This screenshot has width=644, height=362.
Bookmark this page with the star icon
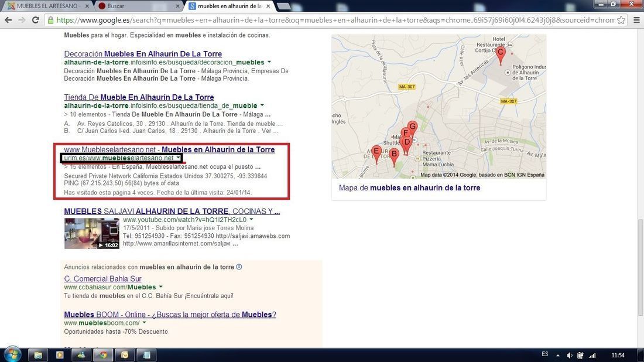pyautogui.click(x=621, y=20)
